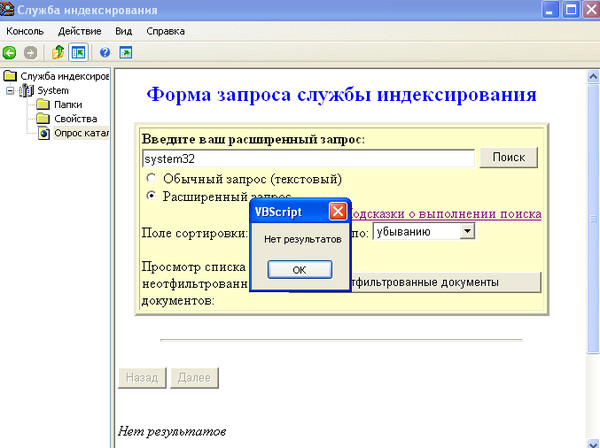Open the Подсказки о выполнении поиска link
Viewport: 600px width, 448px height.
(446, 214)
